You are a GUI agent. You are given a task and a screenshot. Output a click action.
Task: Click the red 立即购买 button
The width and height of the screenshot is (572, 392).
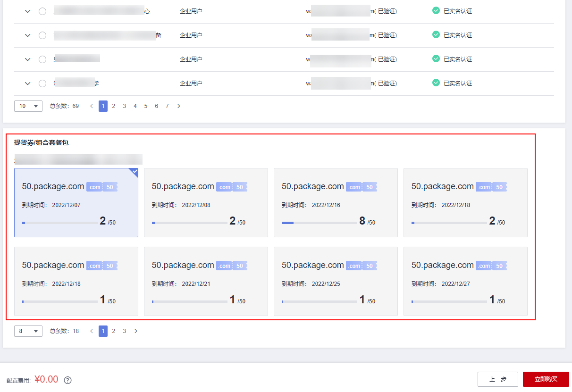click(546, 379)
